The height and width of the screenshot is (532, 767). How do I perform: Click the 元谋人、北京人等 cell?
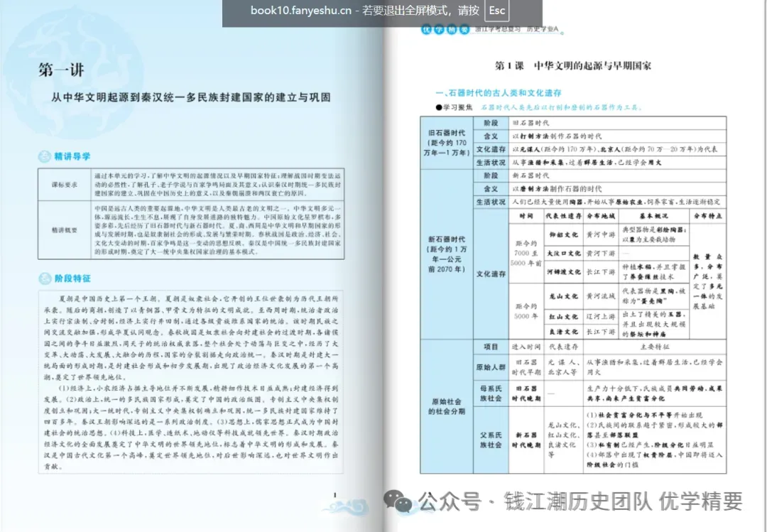[563, 367]
